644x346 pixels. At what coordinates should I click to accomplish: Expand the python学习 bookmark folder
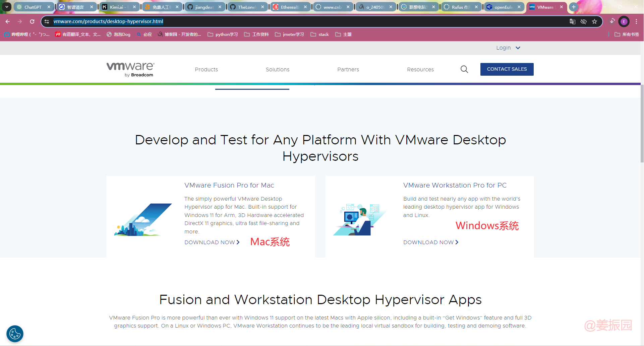pos(223,34)
